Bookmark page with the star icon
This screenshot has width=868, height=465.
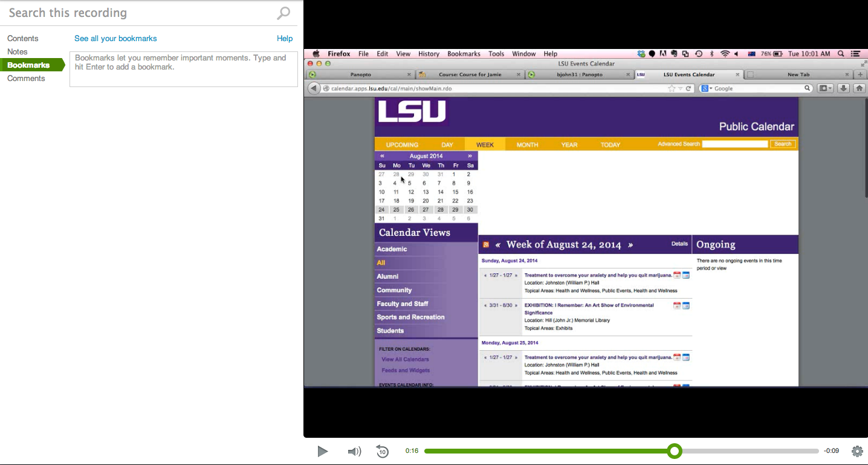pos(672,88)
